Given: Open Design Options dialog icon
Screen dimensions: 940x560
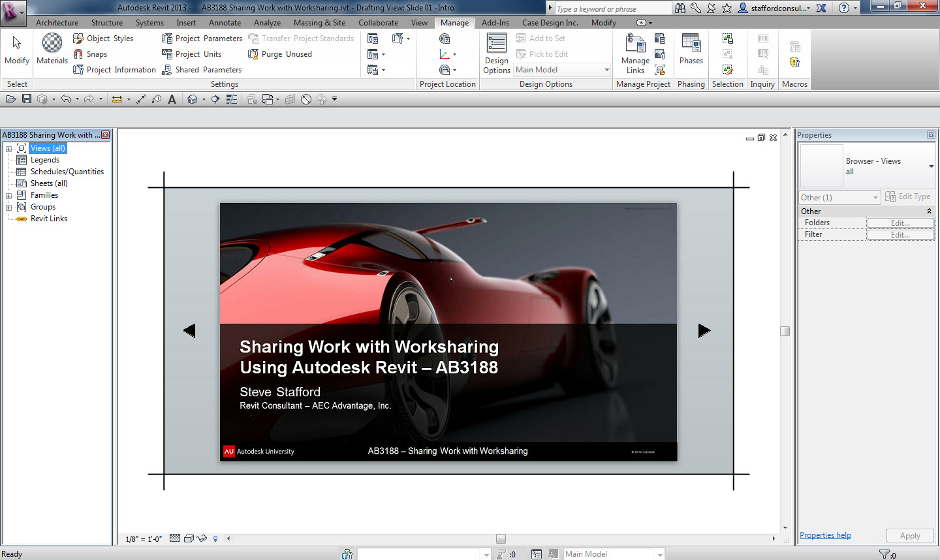Looking at the screenshot, I should click(497, 53).
